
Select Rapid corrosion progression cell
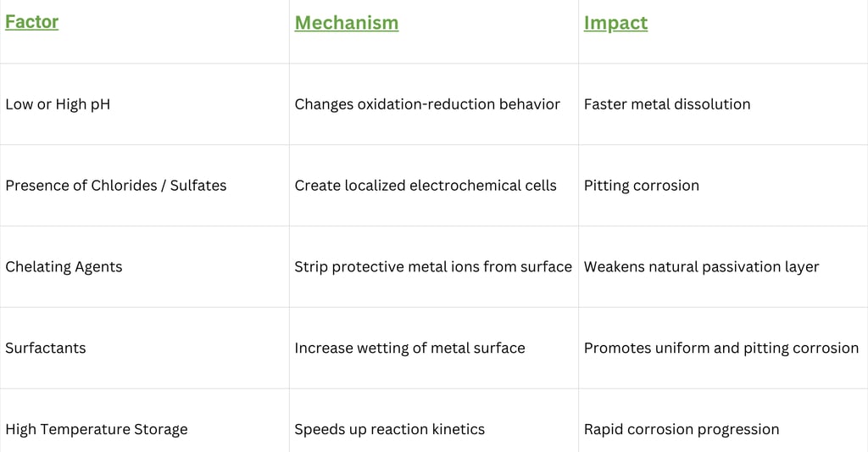(723, 421)
